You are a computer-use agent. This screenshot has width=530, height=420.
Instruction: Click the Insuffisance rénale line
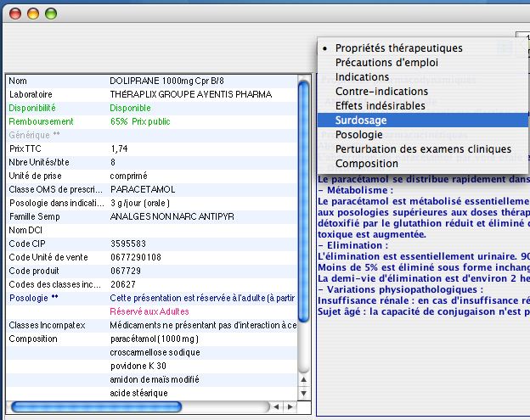pos(424,300)
